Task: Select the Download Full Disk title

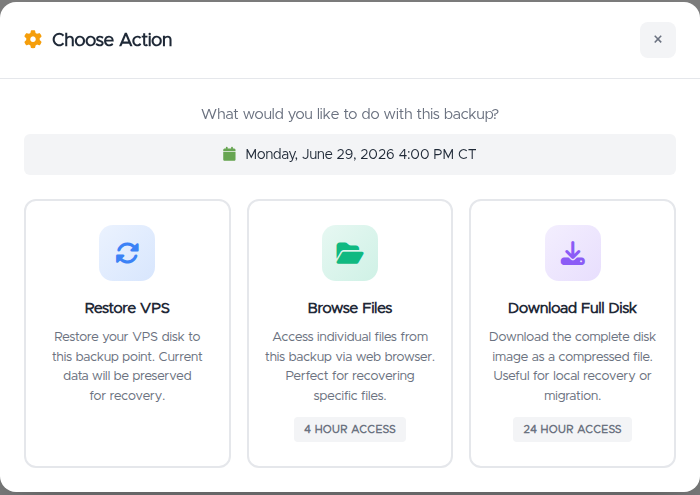Action: 572,308
